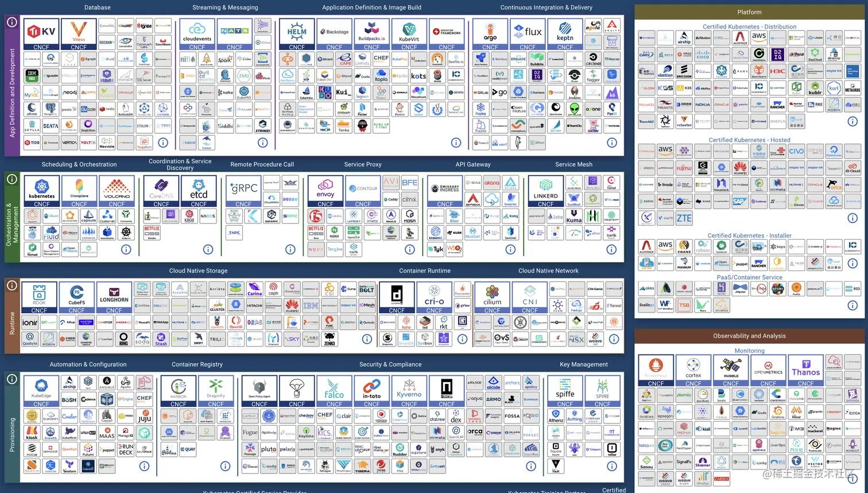Open the cortex monitoring card
Image resolution: width=868 pixels, height=493 pixels.
(x=693, y=371)
